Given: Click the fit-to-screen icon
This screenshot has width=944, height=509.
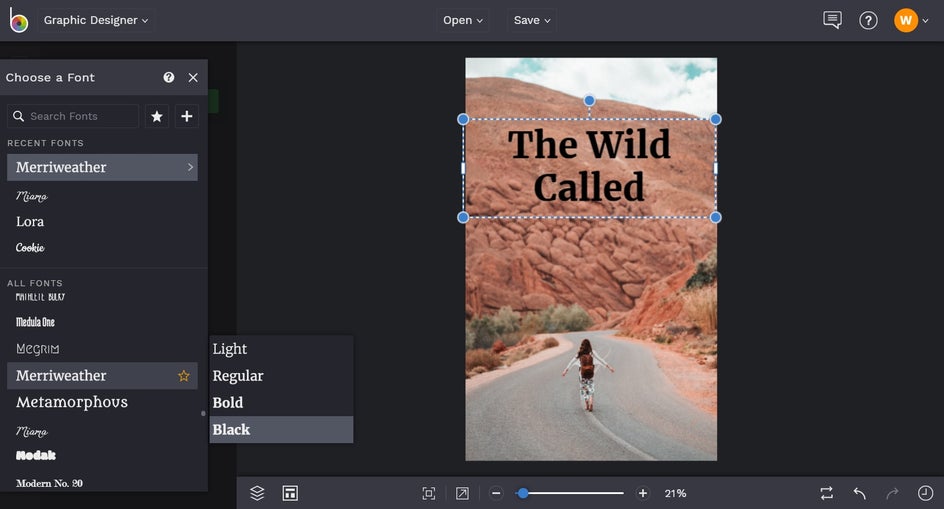Looking at the screenshot, I should pos(429,493).
